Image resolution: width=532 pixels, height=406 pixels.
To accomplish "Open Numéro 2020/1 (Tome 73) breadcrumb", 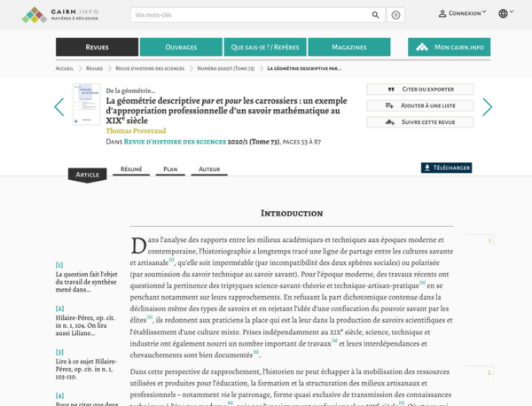I will click(225, 68).
